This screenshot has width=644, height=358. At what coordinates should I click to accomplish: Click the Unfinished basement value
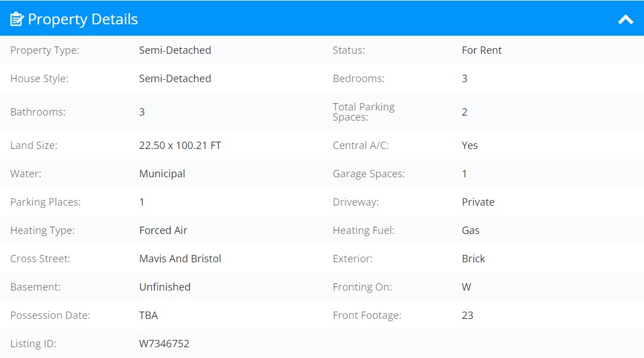tap(165, 287)
